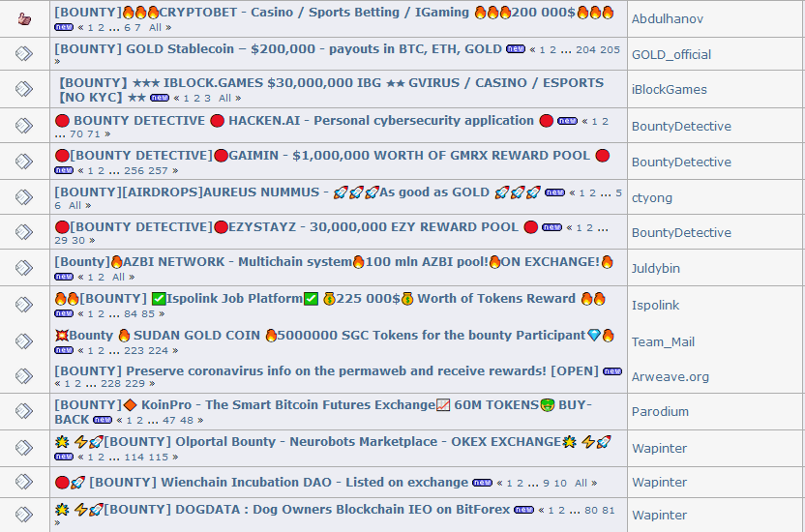
Task: Click new-post badge of GOLD Stablecoin thread
Action: [516, 49]
